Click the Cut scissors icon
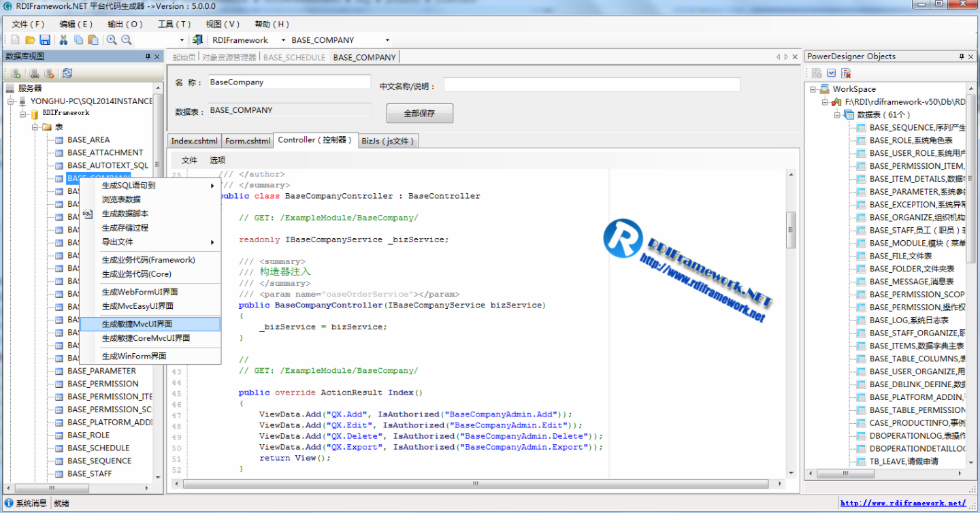This screenshot has width=980, height=513. pos(63,40)
